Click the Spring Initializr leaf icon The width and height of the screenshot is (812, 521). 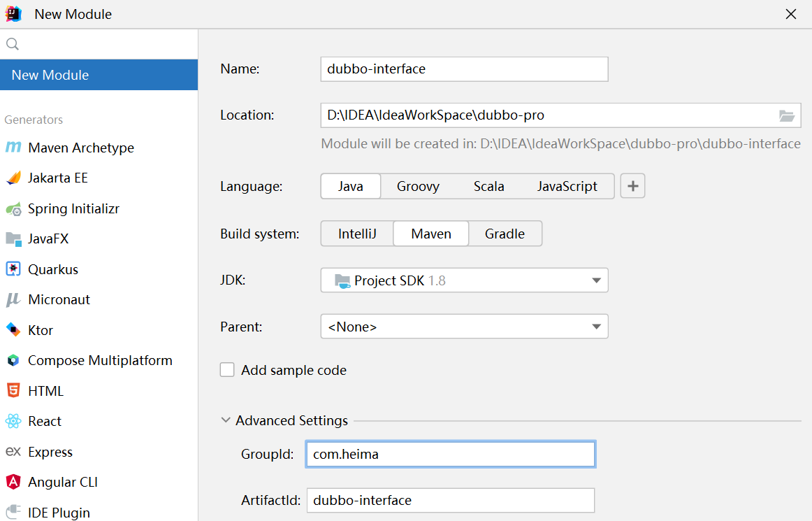pos(13,209)
